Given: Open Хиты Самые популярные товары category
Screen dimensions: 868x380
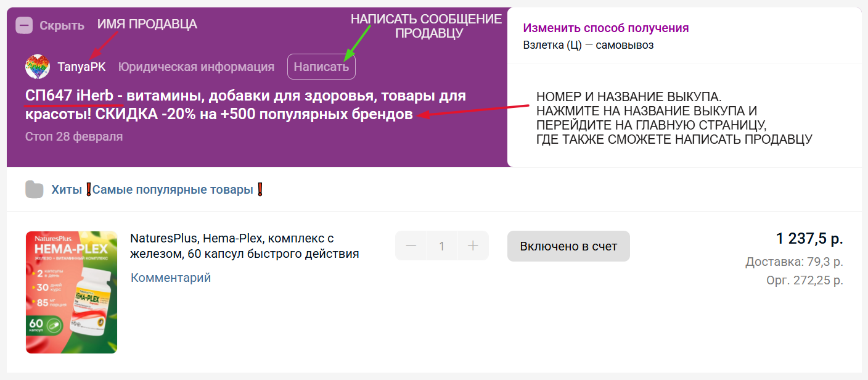Looking at the screenshot, I should point(157,189).
